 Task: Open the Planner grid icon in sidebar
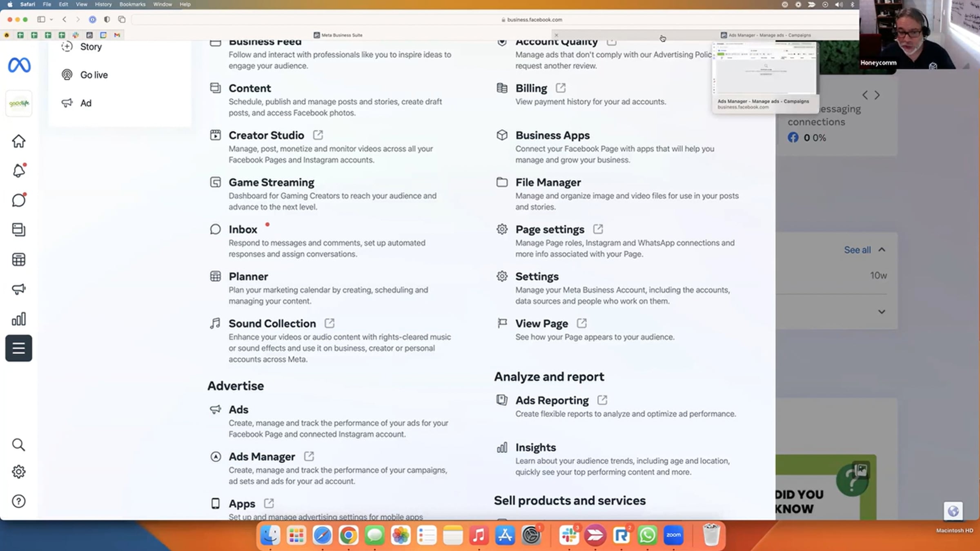[x=18, y=259]
